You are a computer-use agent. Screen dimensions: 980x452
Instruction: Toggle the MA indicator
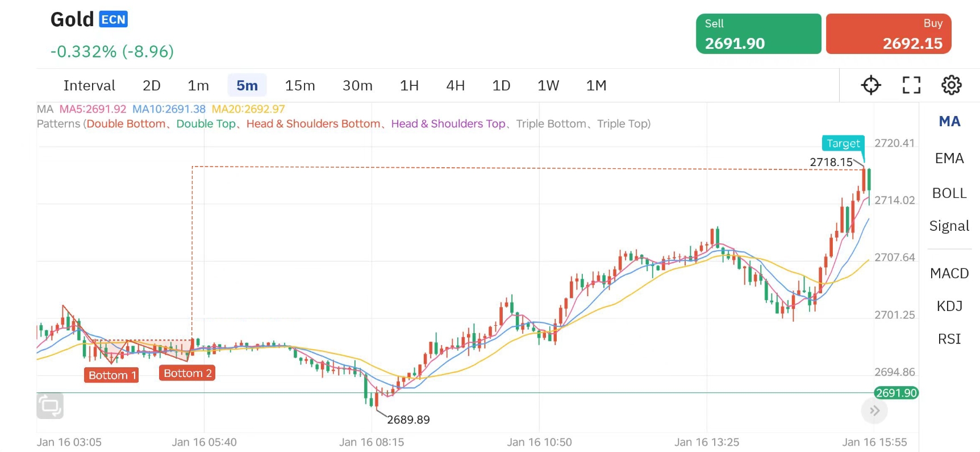pos(949,121)
